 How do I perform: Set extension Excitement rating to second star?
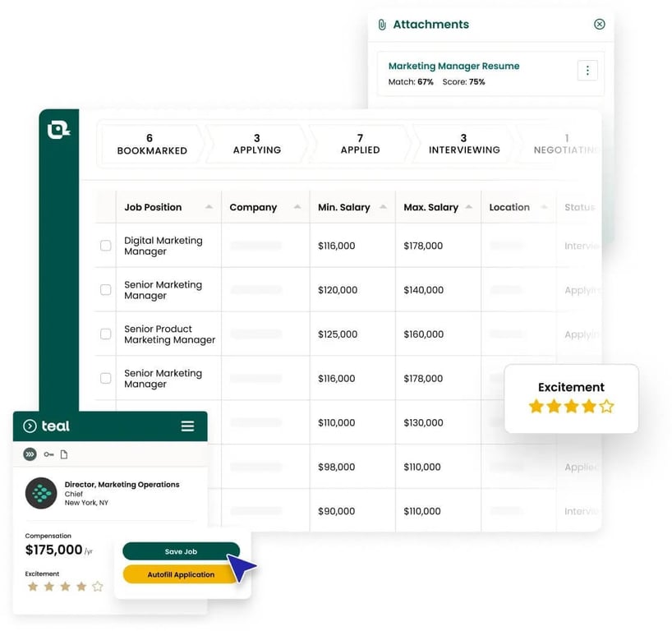click(x=48, y=586)
